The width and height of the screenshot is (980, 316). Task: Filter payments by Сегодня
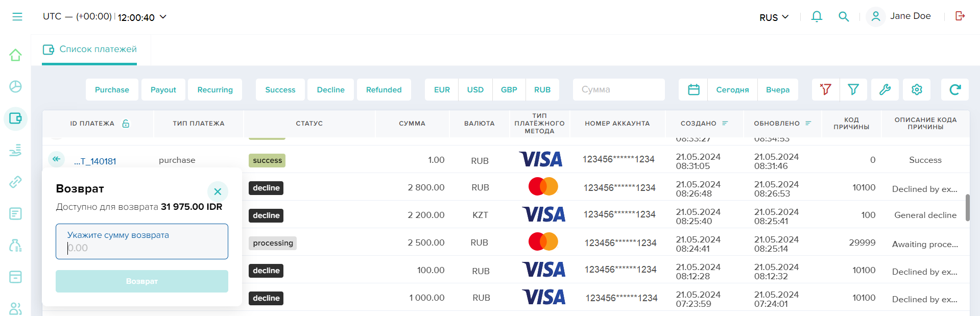pos(732,90)
